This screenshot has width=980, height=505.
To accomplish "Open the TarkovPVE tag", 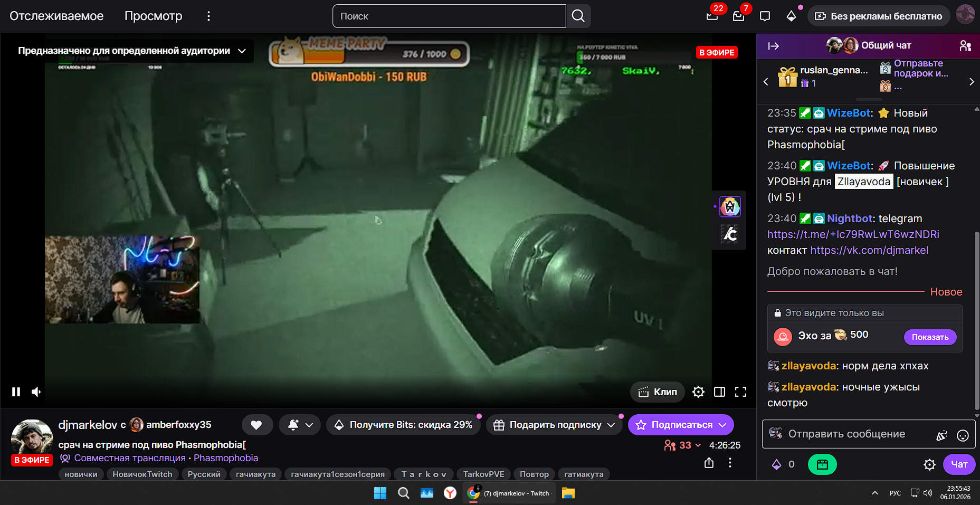I will (x=483, y=474).
